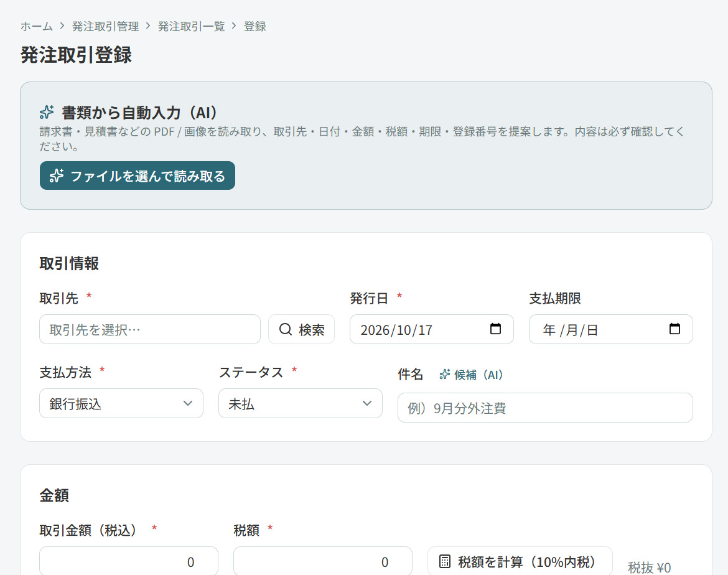
Task: Click the 取引情報 section heading
Action: click(x=69, y=263)
